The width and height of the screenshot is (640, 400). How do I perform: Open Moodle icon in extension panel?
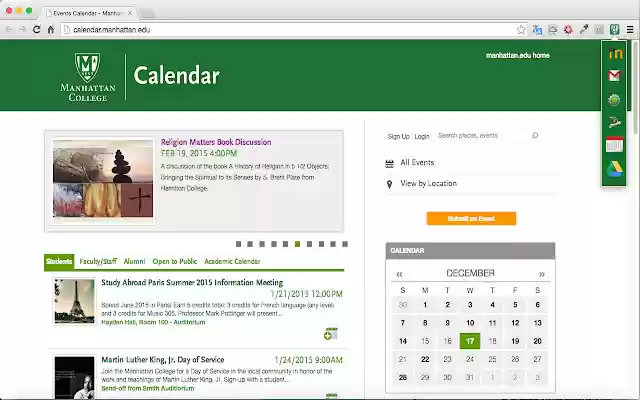[x=615, y=53]
